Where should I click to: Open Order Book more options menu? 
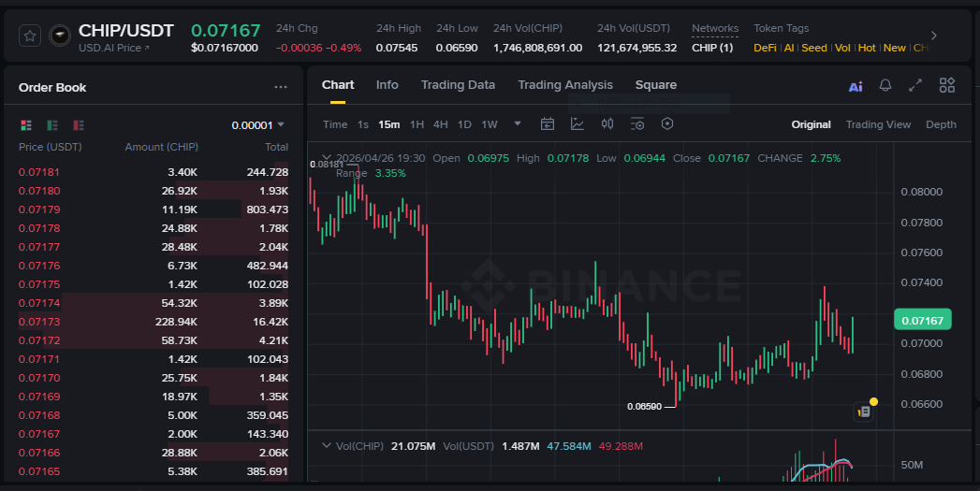click(281, 88)
